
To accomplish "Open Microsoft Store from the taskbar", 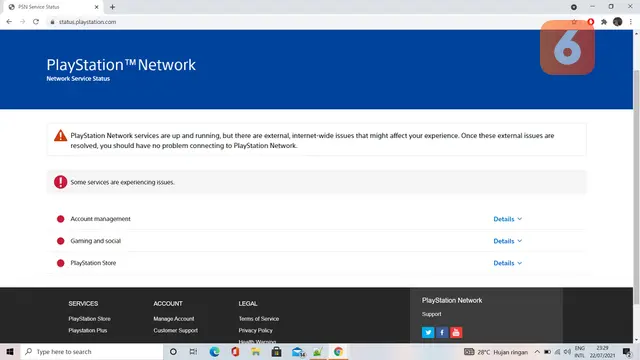I will (x=276, y=352).
